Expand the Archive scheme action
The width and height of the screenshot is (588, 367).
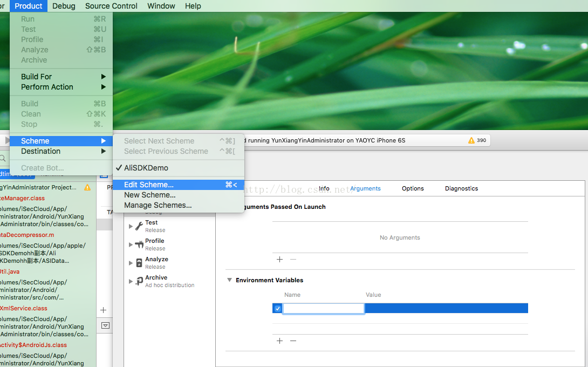(131, 281)
